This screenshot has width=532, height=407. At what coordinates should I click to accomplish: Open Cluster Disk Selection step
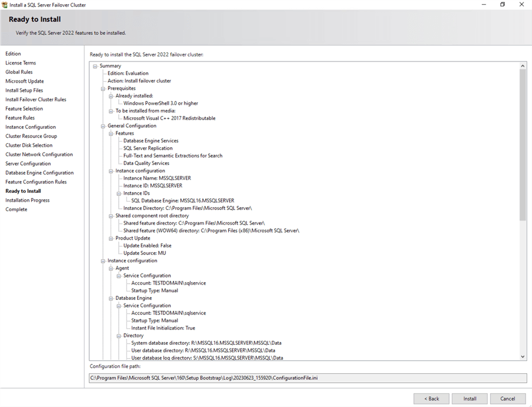pos(29,146)
